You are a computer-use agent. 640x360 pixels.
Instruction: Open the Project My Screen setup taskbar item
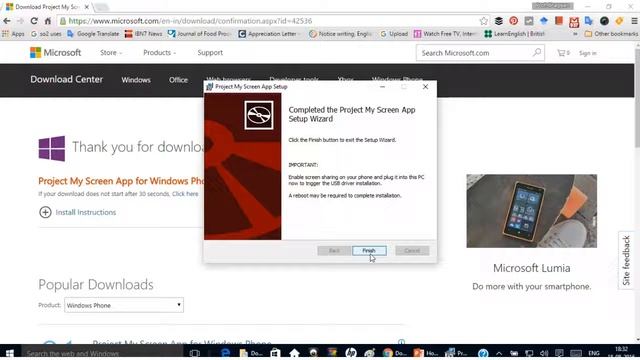click(x=456, y=353)
